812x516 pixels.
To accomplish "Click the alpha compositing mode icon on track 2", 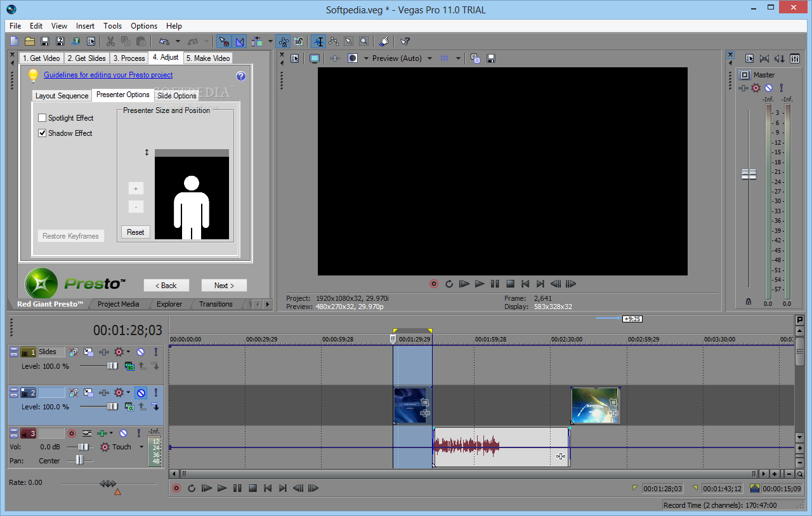I will point(129,407).
